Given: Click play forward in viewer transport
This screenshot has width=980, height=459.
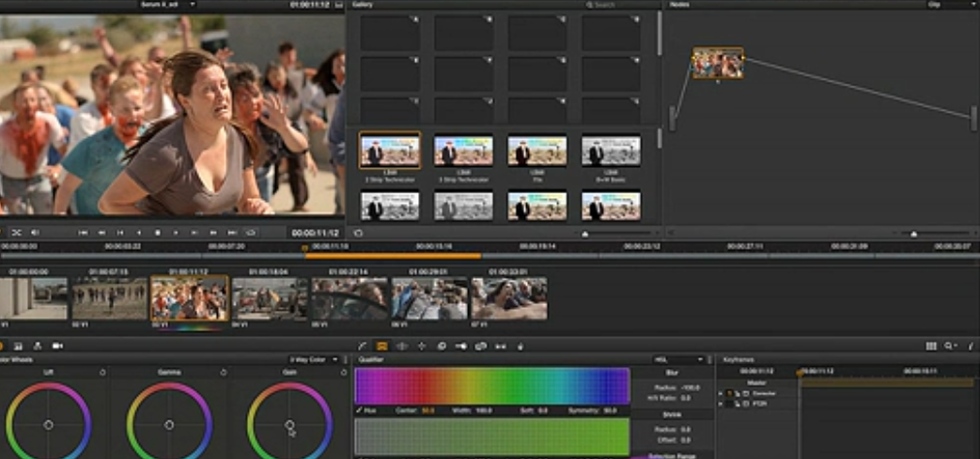Looking at the screenshot, I should tap(176, 232).
